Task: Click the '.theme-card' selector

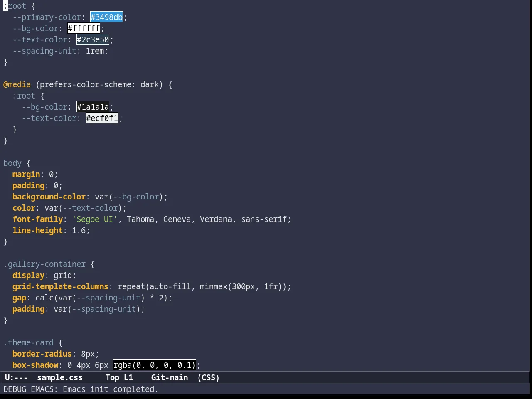Action: [29, 342]
